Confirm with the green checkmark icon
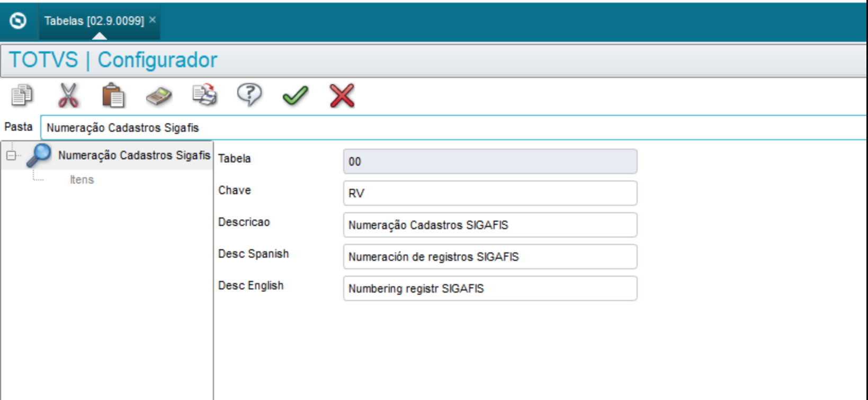868x400 pixels. point(295,96)
